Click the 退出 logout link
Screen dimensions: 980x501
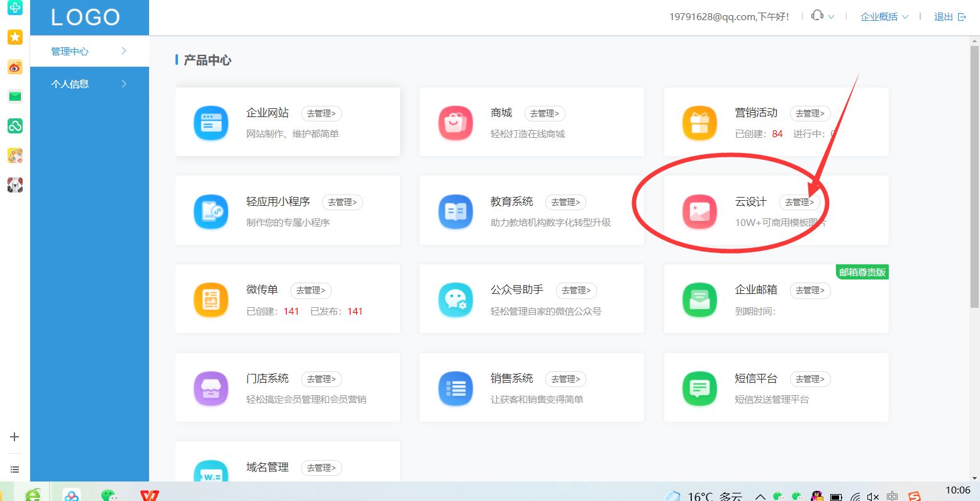coord(944,17)
